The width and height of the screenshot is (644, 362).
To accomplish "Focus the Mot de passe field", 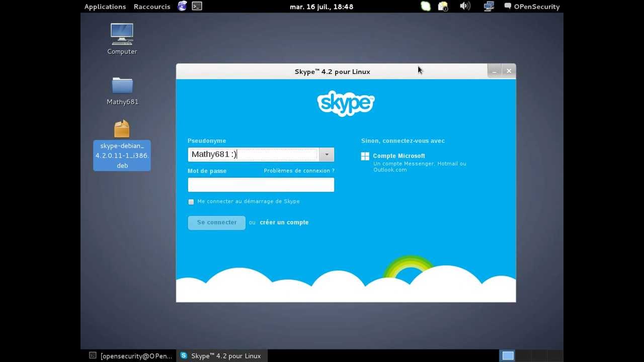I will (x=261, y=185).
